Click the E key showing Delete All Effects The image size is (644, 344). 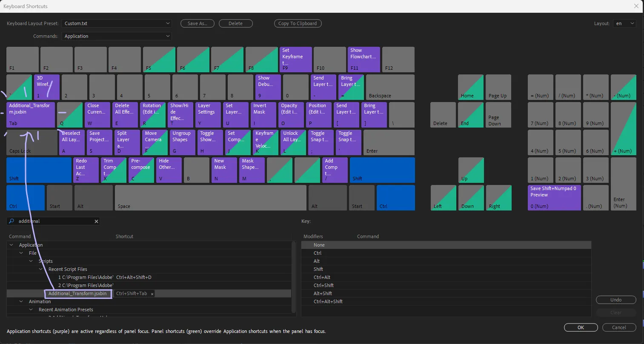pyautogui.click(x=126, y=115)
